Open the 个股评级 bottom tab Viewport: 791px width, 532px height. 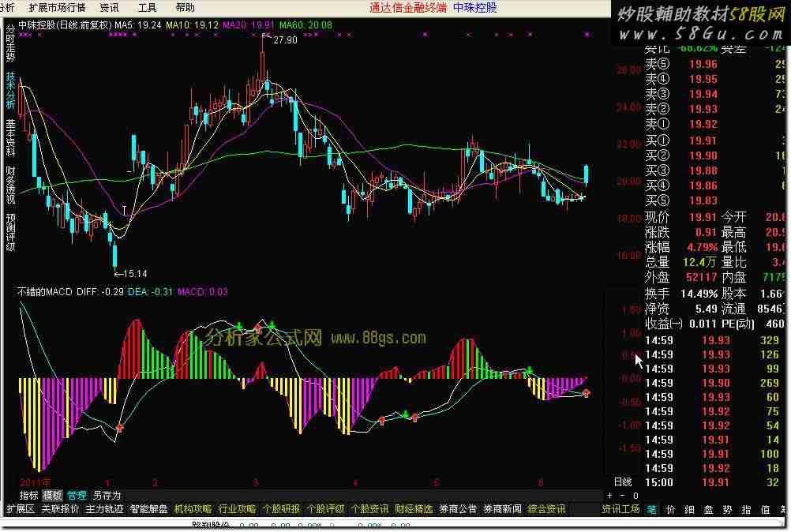point(325,509)
